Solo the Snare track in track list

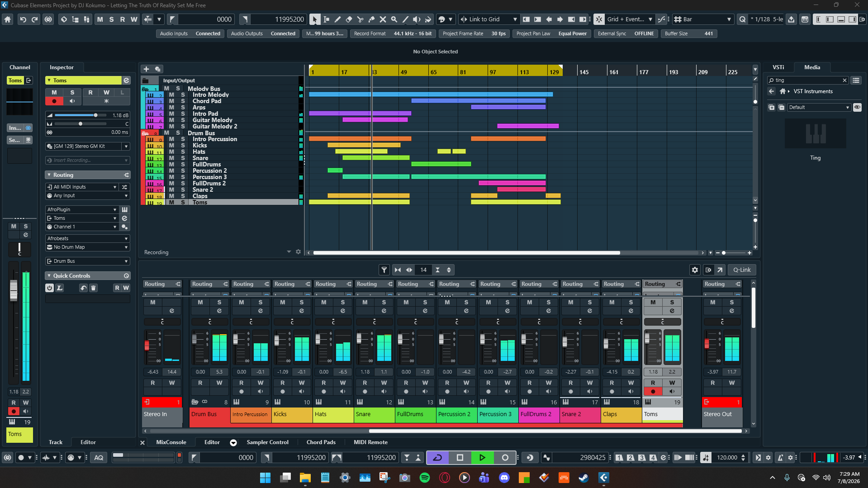coord(183,158)
